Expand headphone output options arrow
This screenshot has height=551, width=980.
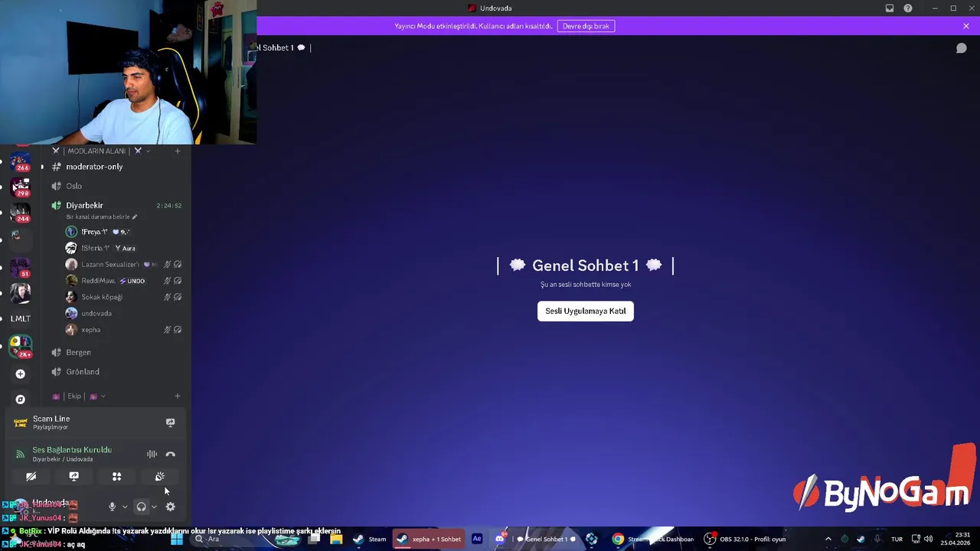[154, 507]
